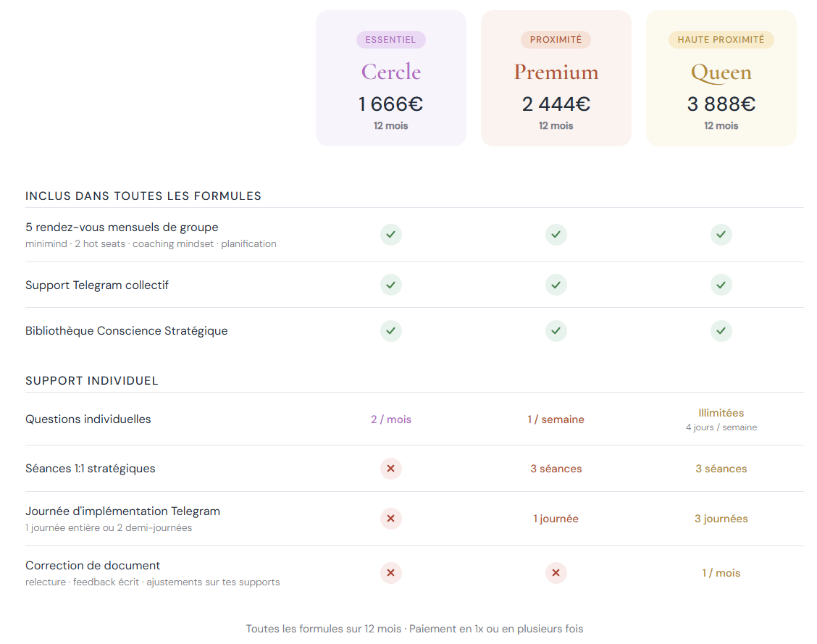The image size is (817, 644).
Task: Click the Queen price 3 888€
Action: [721, 104]
